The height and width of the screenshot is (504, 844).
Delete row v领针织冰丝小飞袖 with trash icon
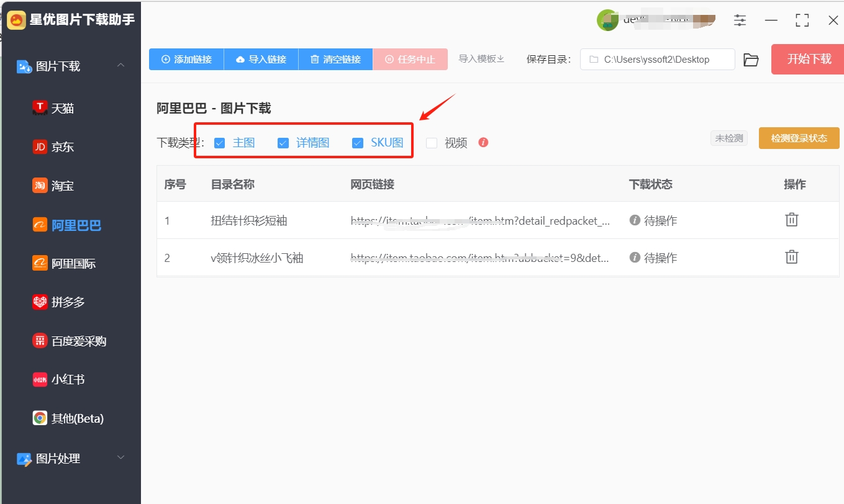point(791,256)
